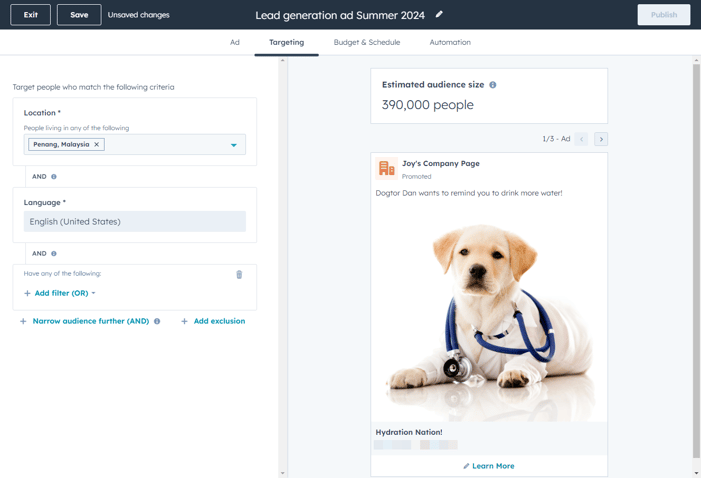Click Joy's Company Page logo icon
The height and width of the screenshot is (478, 701).
click(x=386, y=169)
